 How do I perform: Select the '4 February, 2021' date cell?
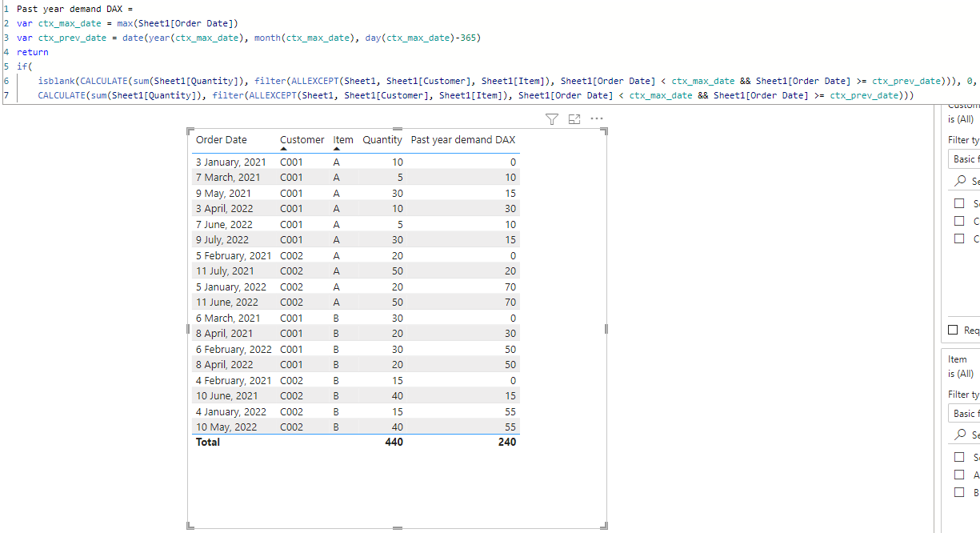coord(234,380)
